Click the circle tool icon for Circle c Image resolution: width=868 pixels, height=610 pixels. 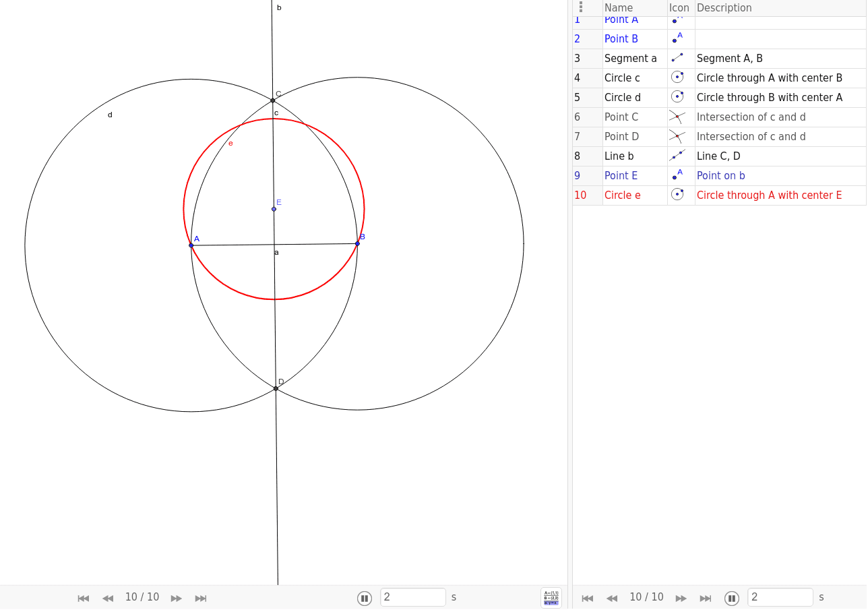[677, 78]
